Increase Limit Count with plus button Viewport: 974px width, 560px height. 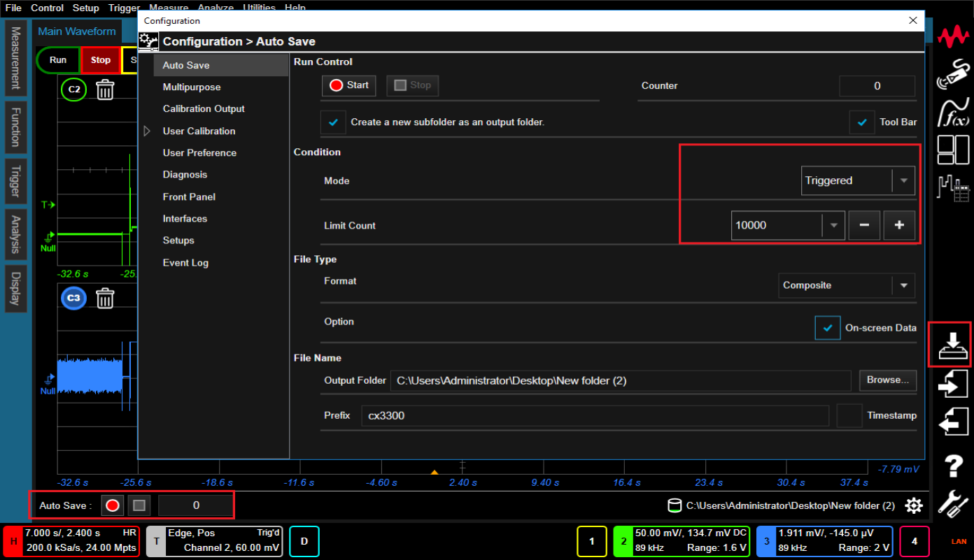point(899,225)
